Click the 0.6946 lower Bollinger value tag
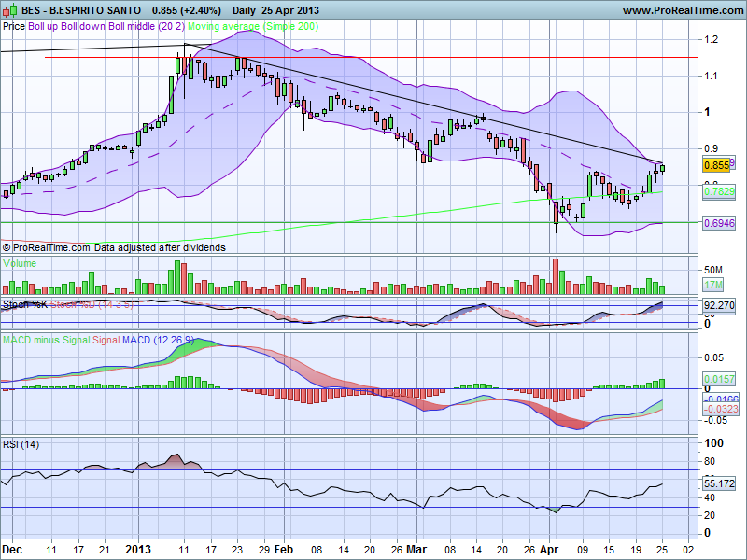This screenshot has width=747, height=560. point(719,223)
